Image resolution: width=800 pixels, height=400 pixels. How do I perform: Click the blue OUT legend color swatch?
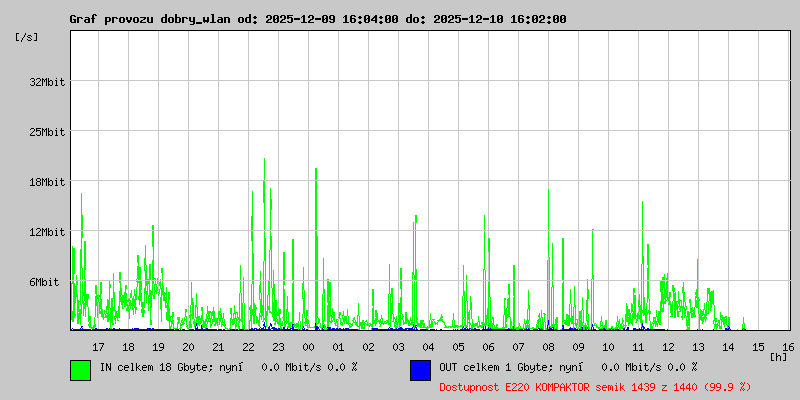(420, 369)
